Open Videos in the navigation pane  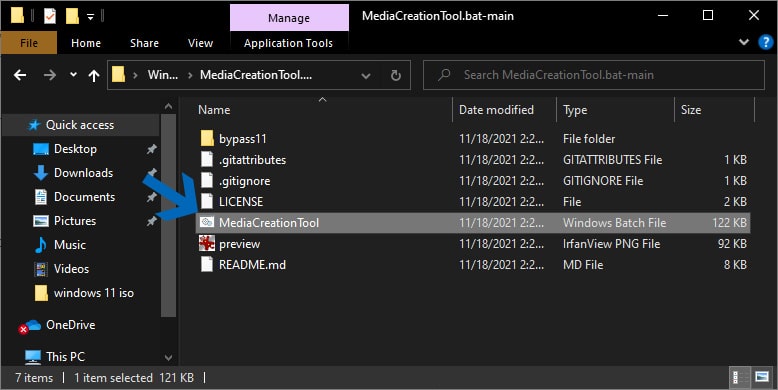[x=71, y=269]
